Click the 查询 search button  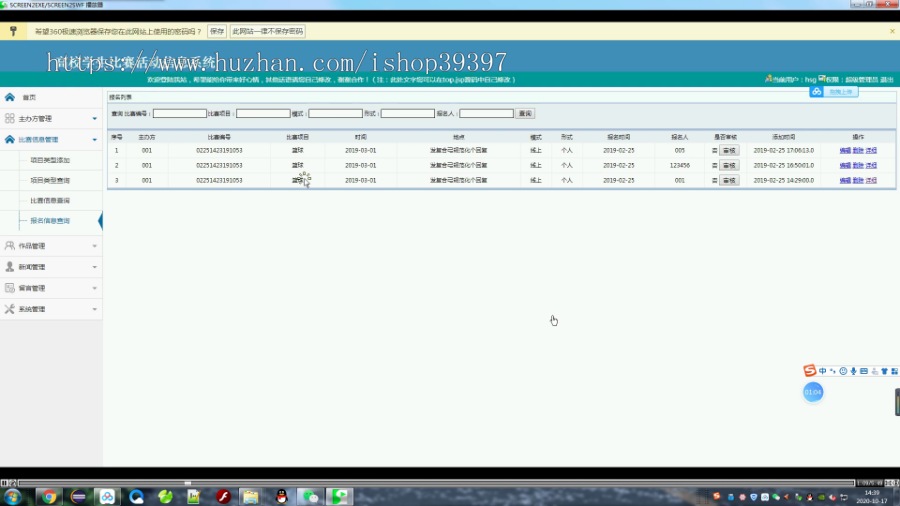point(525,114)
